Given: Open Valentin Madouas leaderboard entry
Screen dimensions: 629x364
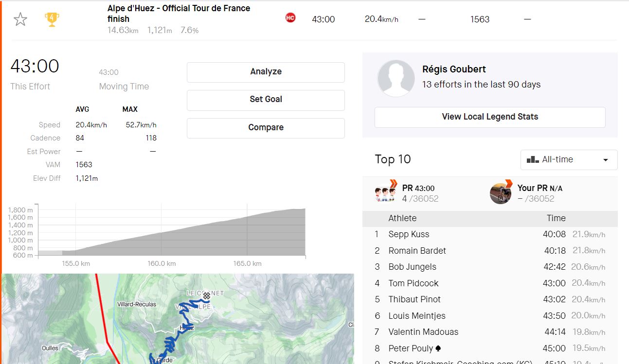Looking at the screenshot, I should point(423,332).
